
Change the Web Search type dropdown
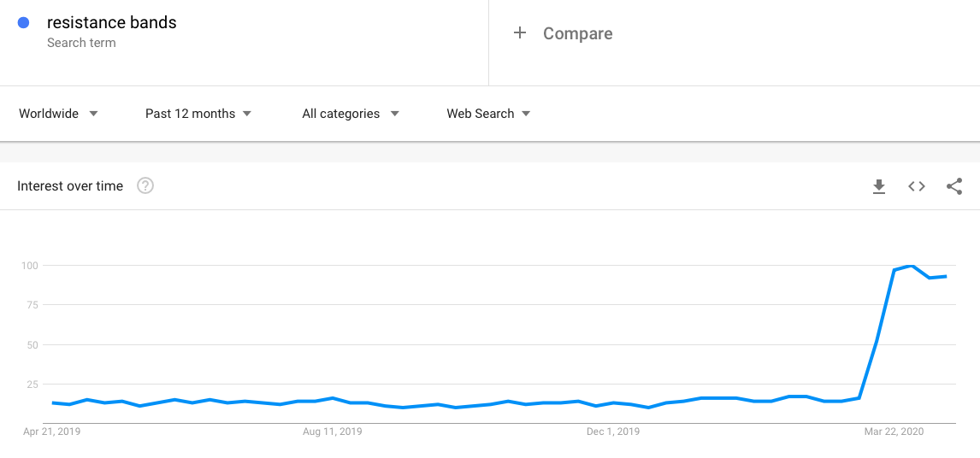(x=488, y=114)
